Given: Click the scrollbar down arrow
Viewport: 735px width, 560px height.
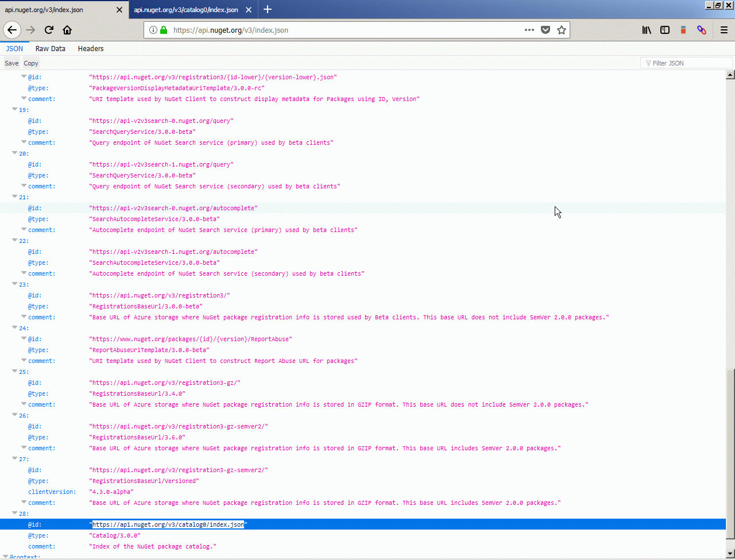Looking at the screenshot, I should [730, 554].
